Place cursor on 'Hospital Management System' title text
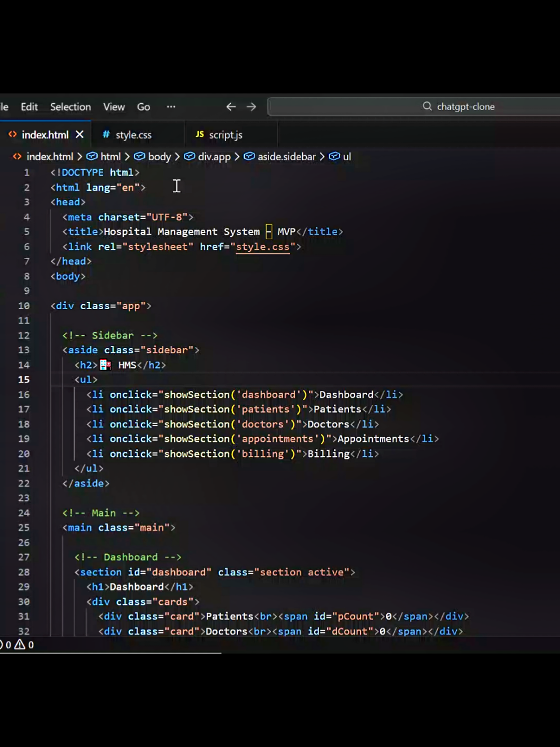 point(182,232)
